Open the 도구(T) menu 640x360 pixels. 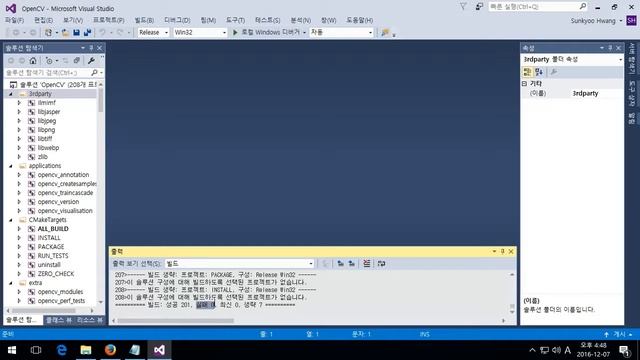235,20
